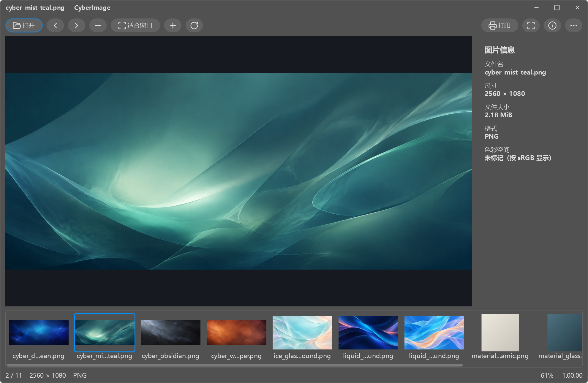The height and width of the screenshot is (383, 588).
Task: Zoom in with the plus icon
Action: click(x=173, y=26)
